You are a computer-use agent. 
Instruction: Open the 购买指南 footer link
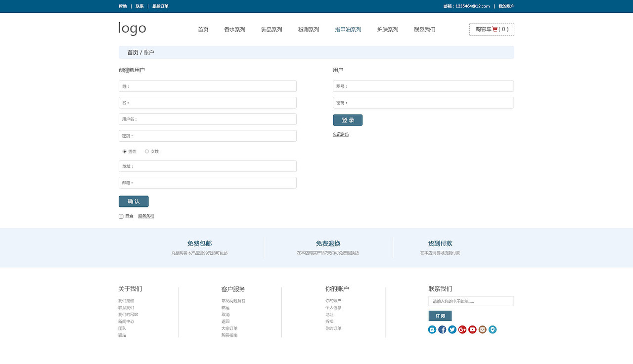[x=229, y=335]
